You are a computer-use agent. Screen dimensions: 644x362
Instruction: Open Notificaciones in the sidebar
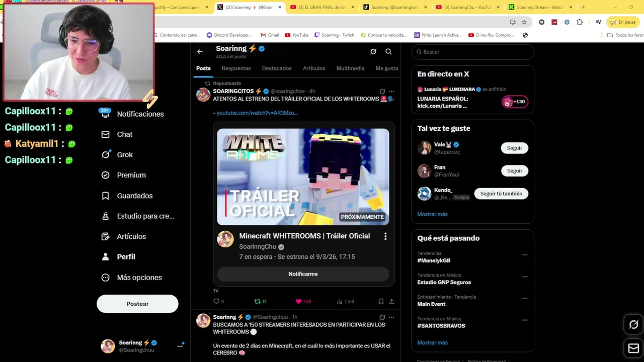pyautogui.click(x=132, y=114)
